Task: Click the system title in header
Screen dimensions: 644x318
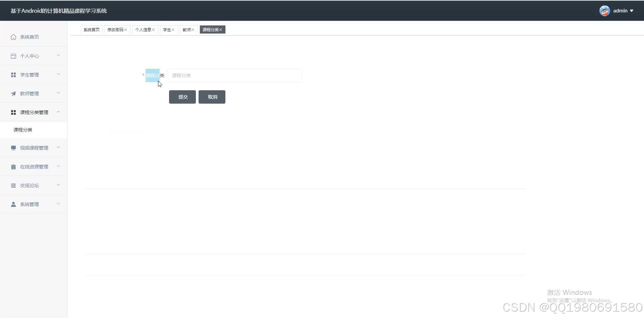Action: [59, 11]
